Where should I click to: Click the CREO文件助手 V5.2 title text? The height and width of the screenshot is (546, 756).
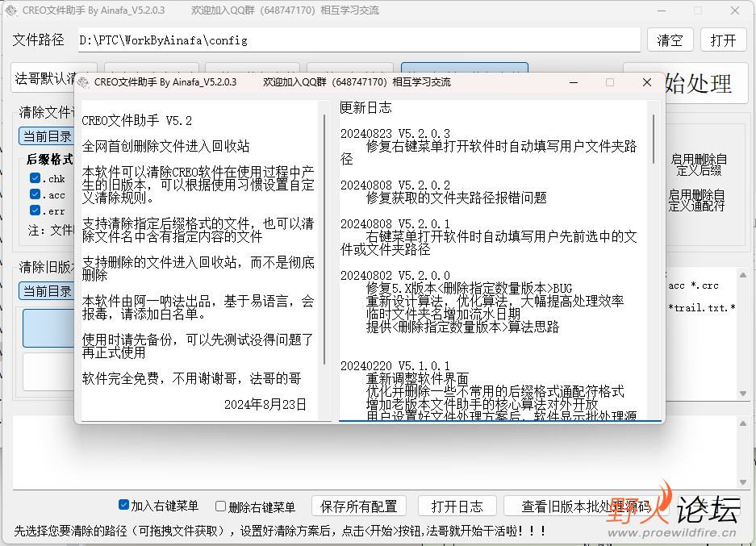coord(137,121)
